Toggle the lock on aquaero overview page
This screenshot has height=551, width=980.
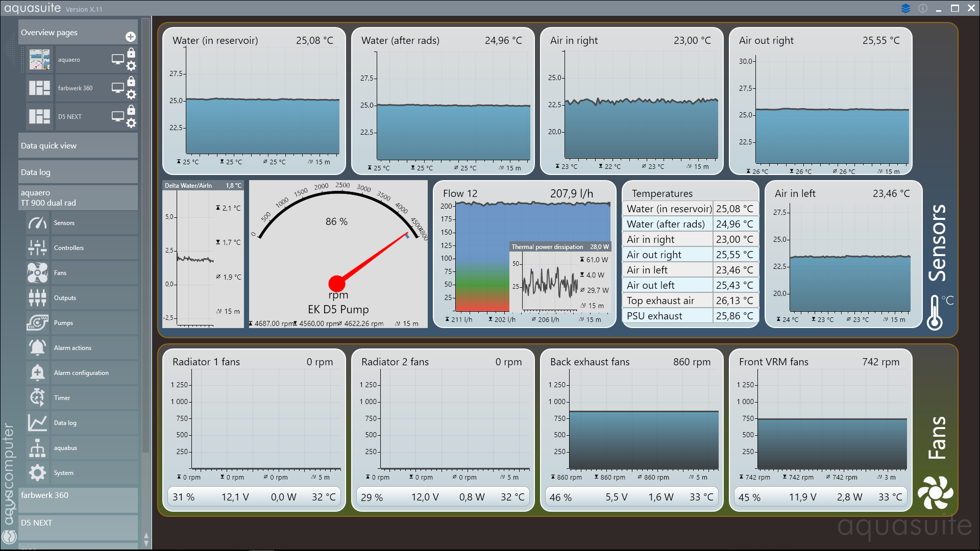(x=131, y=53)
